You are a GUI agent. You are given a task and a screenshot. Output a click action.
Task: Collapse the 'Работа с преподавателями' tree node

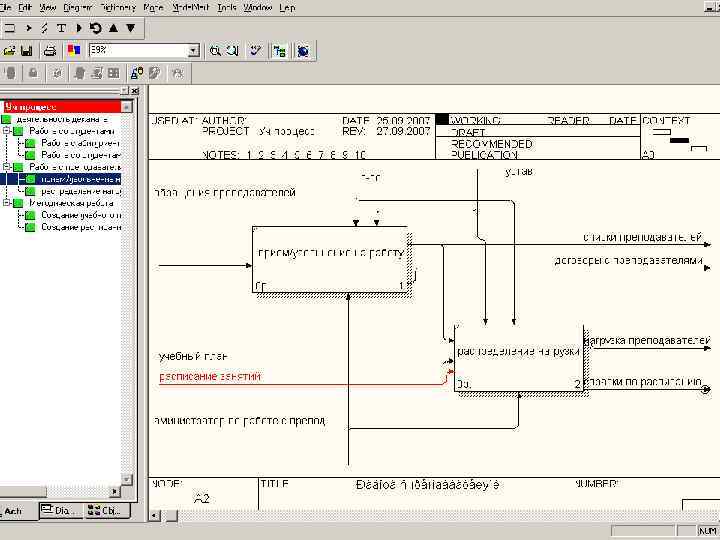coord(6,167)
